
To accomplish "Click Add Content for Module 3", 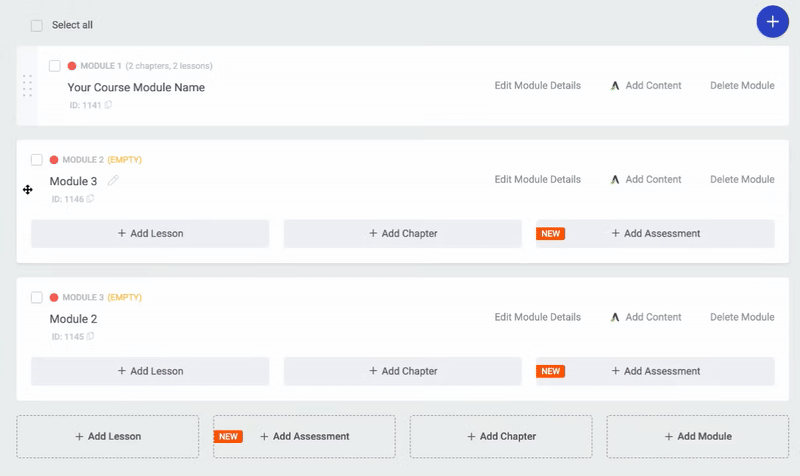I will [645, 180].
